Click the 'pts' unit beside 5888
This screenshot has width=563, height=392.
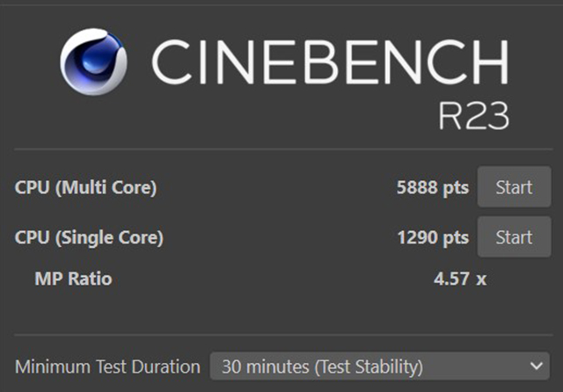click(x=456, y=187)
